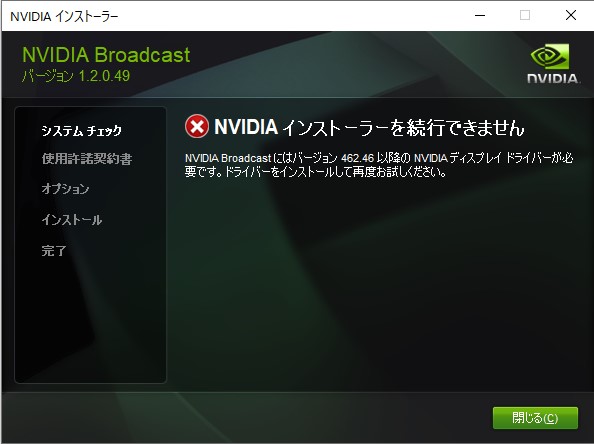Click the red error X icon

pos(197,127)
